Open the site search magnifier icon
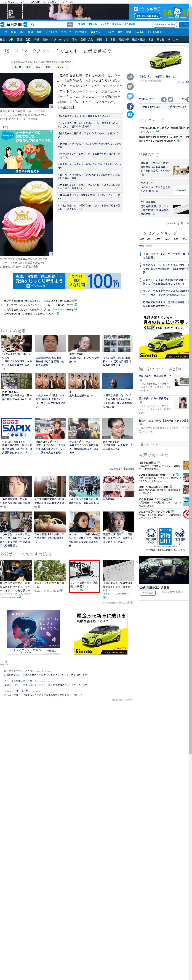 [x=33, y=24]
